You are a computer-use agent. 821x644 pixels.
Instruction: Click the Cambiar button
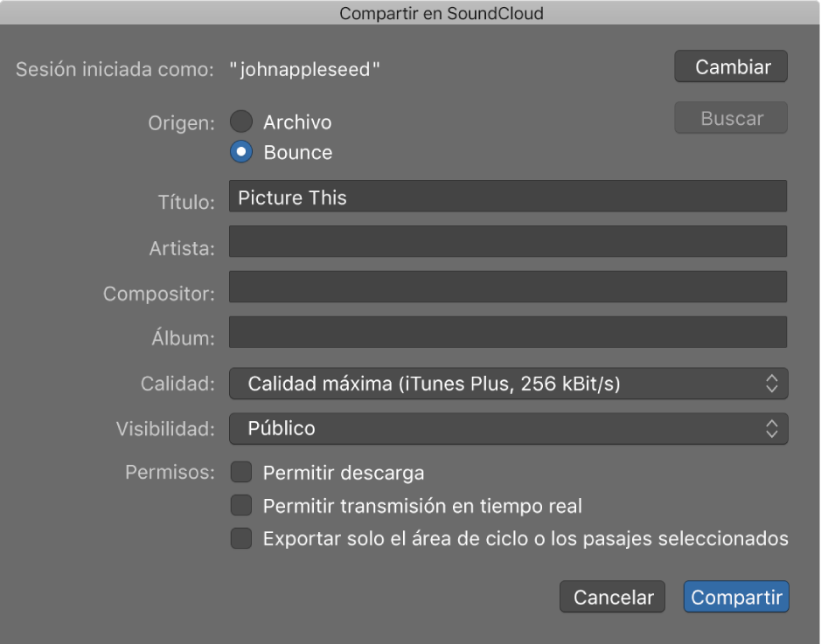tap(731, 67)
